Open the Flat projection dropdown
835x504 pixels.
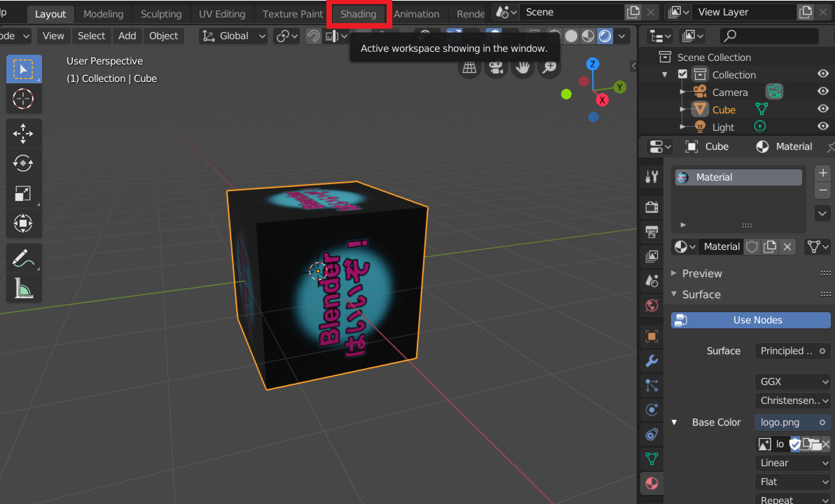click(x=793, y=482)
